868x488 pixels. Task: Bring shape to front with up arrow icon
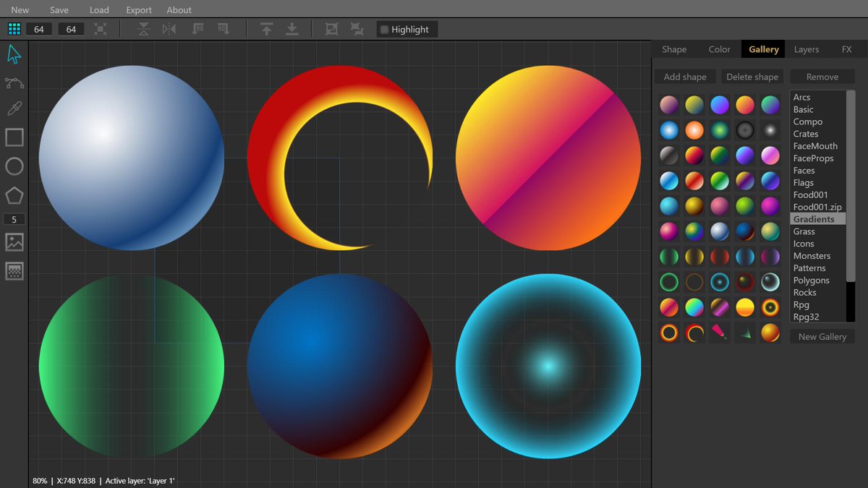(267, 29)
